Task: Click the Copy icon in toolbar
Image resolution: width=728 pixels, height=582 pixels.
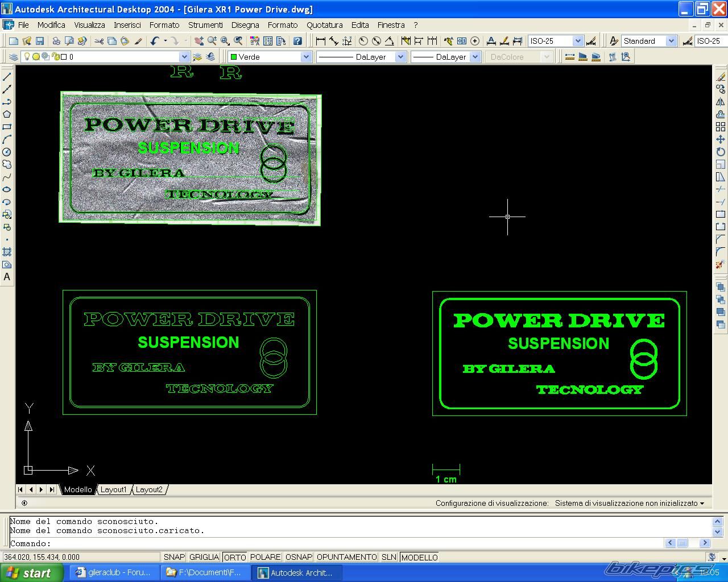Action: point(112,41)
